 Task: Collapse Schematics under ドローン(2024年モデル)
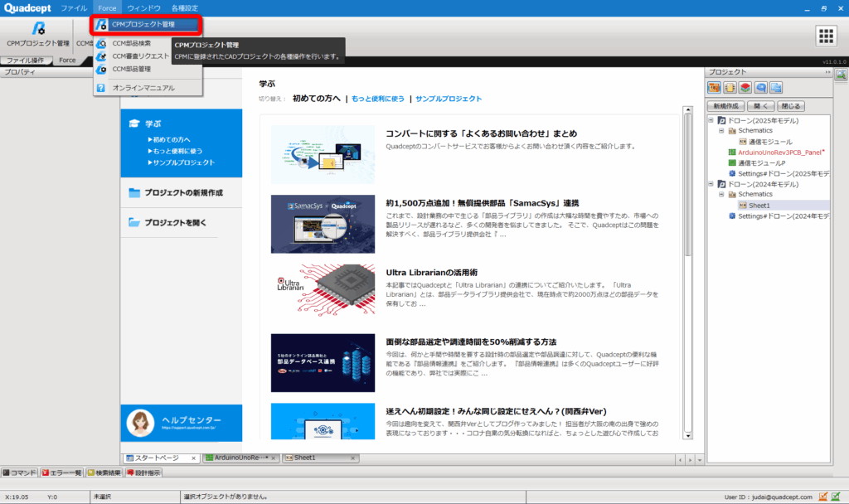(721, 194)
